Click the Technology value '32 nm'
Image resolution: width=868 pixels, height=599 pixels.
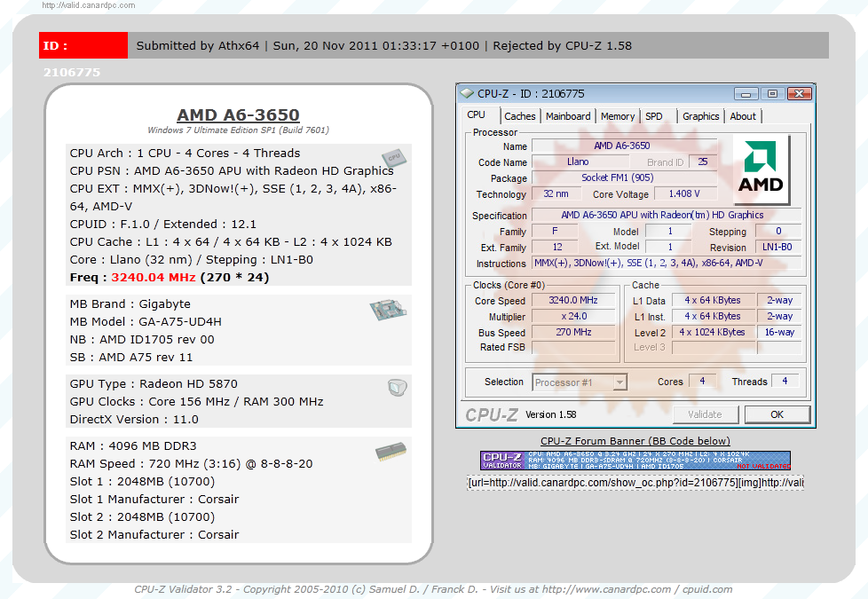click(556, 193)
